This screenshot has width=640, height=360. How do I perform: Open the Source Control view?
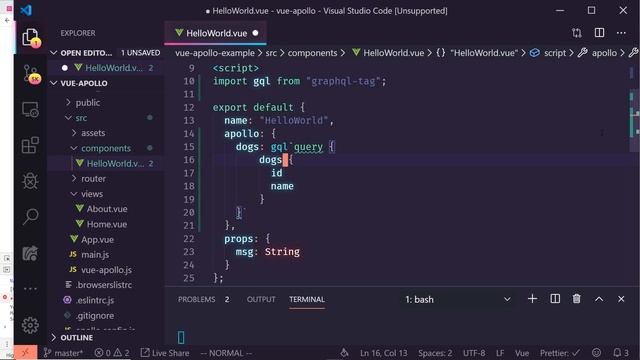31,74
